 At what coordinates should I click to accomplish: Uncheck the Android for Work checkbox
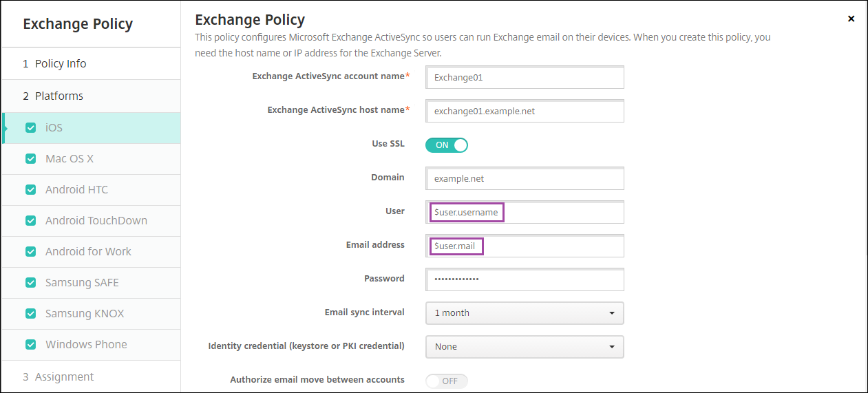tap(30, 252)
